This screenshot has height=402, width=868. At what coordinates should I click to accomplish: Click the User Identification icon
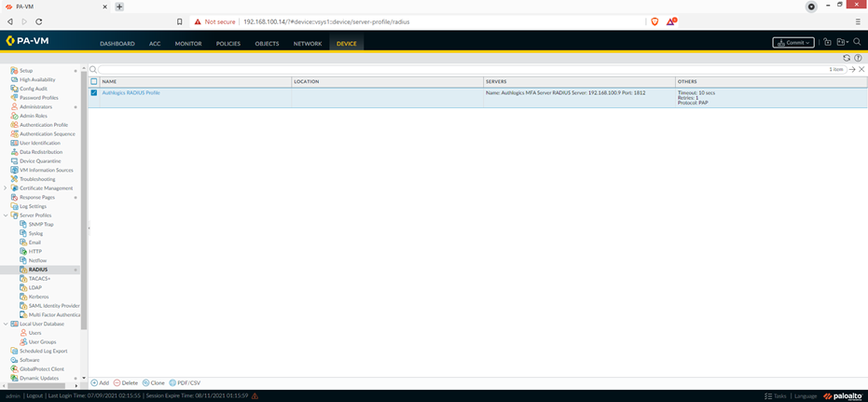click(14, 143)
